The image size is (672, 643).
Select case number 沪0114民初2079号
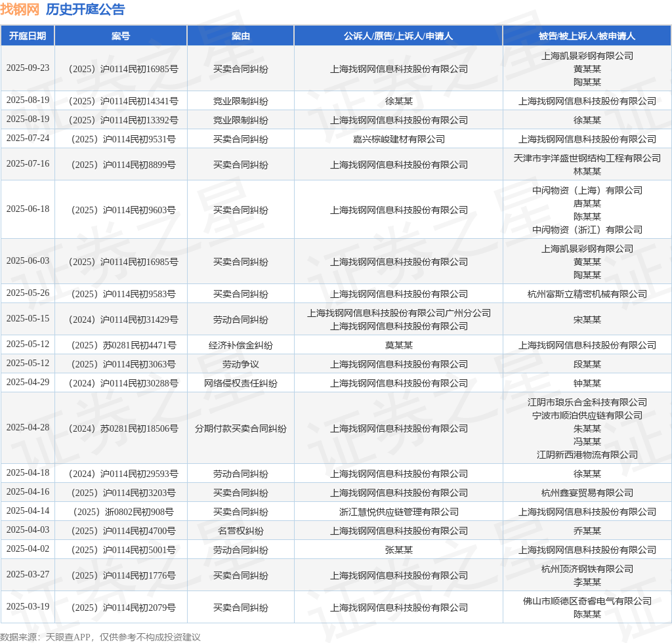(123, 608)
